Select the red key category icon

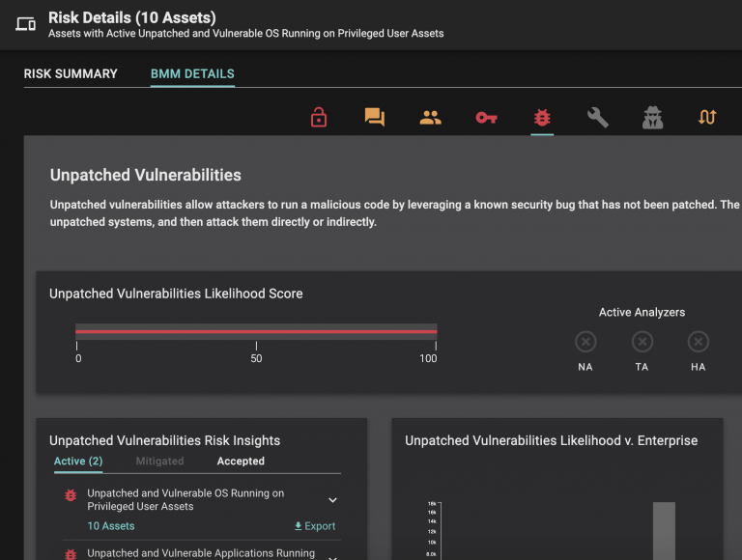click(x=486, y=118)
